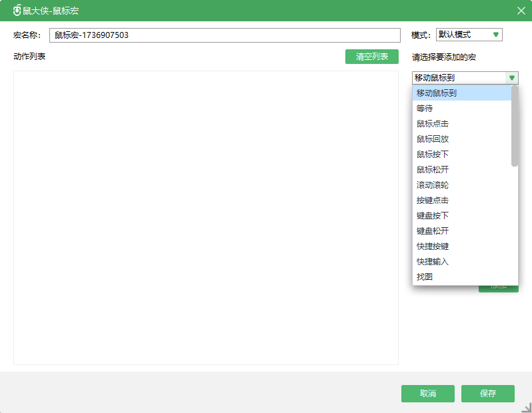Close the 鼠标宏 dialog window

tap(521, 11)
